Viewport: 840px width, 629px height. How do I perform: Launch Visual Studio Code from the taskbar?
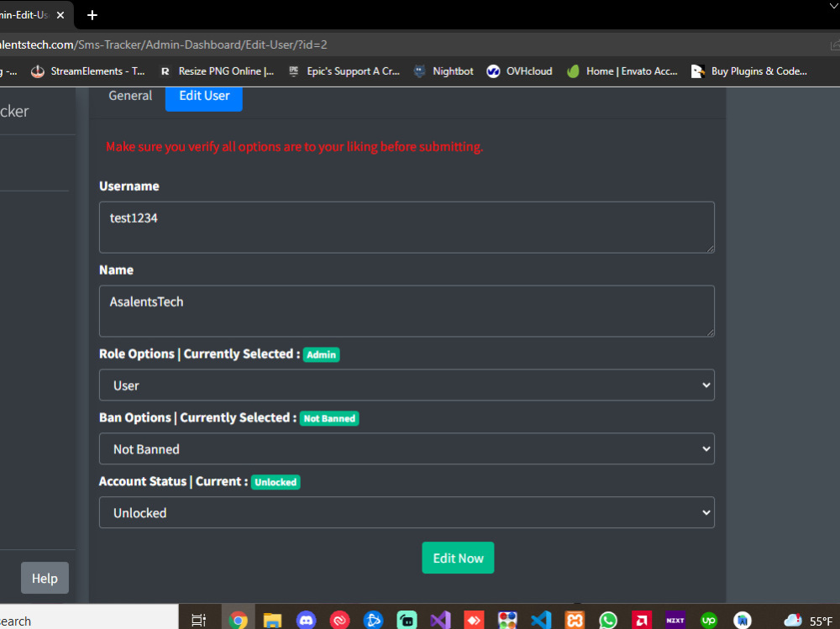[x=541, y=620]
